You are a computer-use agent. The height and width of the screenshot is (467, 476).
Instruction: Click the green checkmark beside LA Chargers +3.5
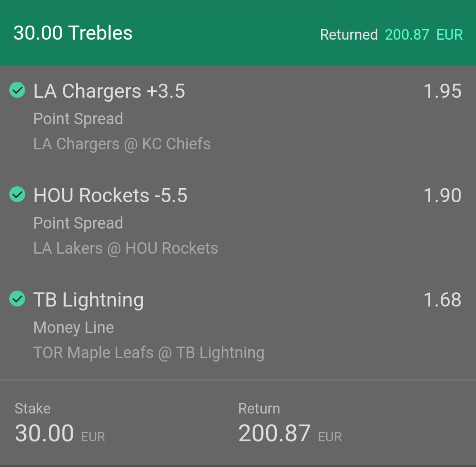(17, 90)
